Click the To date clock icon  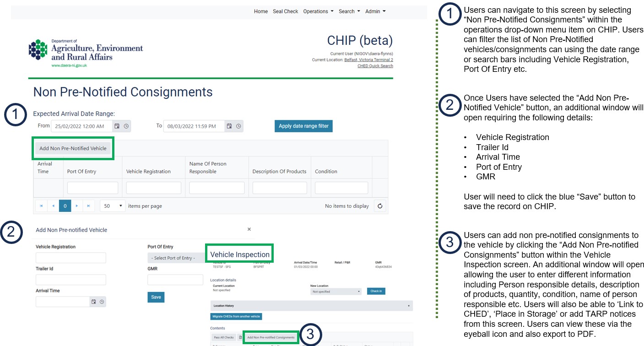(x=238, y=126)
